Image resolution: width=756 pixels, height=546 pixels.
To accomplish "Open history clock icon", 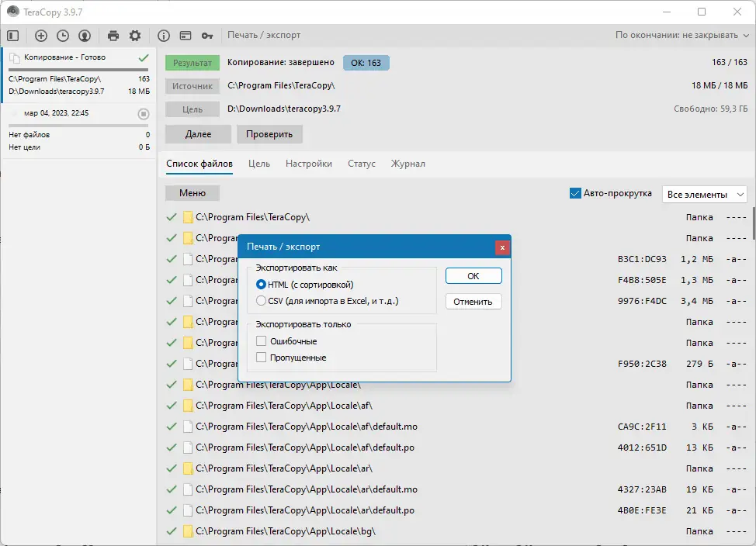I will (63, 35).
